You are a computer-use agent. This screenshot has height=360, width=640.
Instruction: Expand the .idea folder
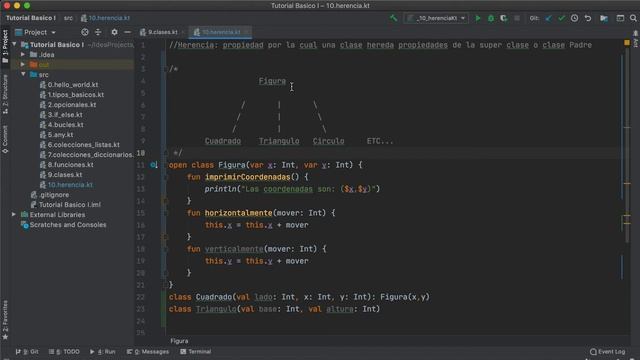coord(23,54)
